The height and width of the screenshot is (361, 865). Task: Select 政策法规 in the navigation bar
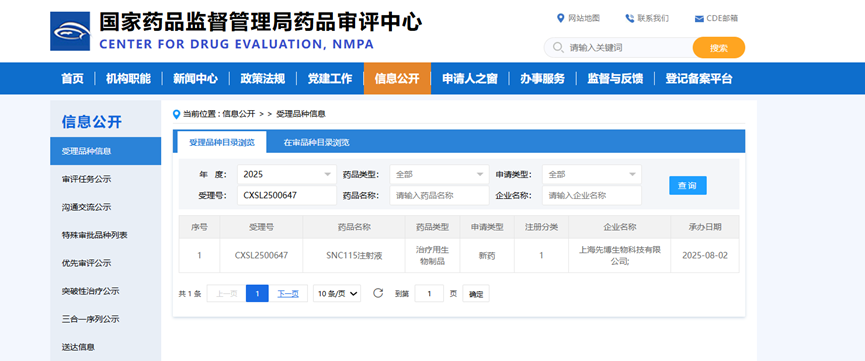263,78
